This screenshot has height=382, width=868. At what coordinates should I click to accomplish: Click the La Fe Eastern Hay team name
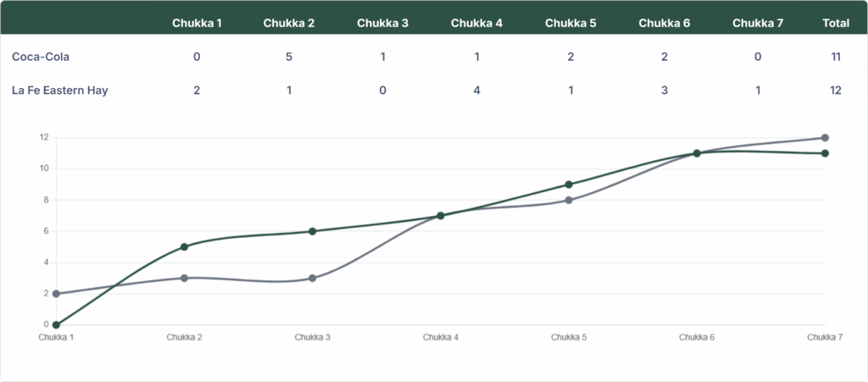pos(60,90)
